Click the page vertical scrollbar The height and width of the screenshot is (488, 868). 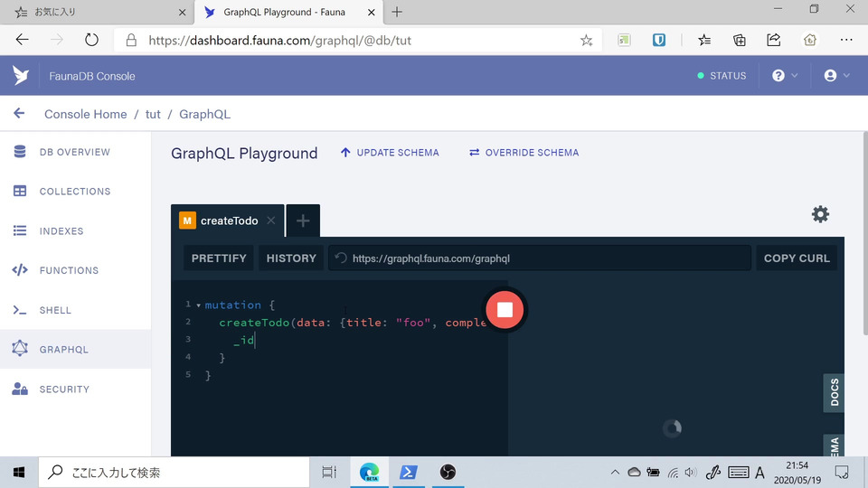(864, 233)
